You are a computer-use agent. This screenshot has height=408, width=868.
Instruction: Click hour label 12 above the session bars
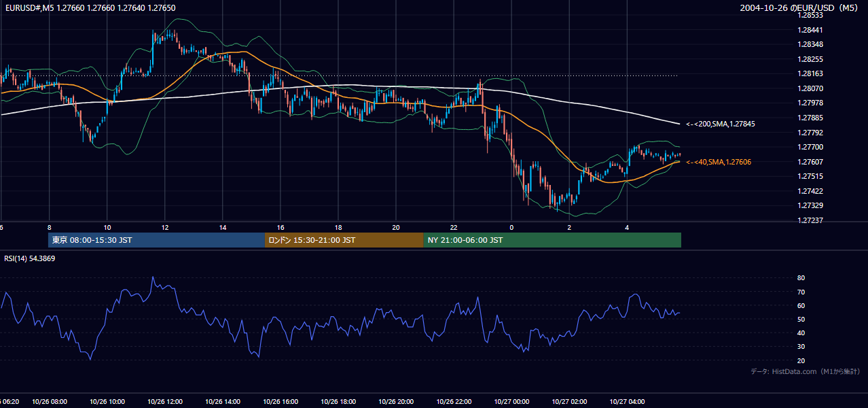(x=165, y=227)
